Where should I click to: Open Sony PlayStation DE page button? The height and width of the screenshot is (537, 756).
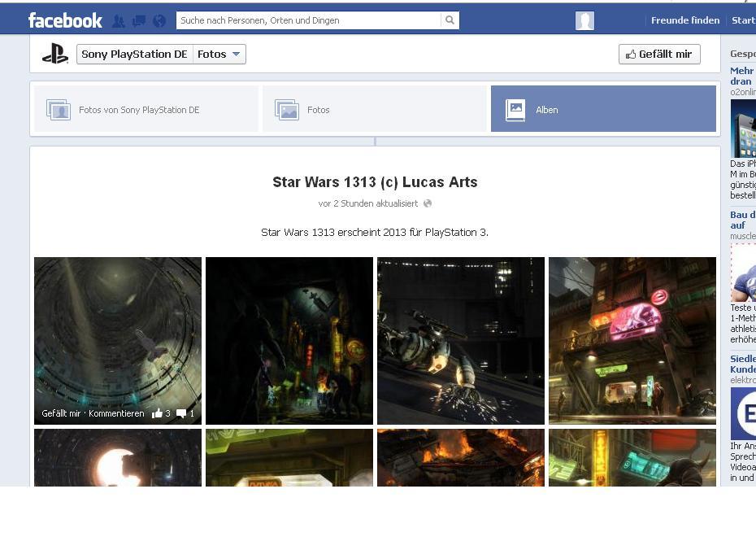click(x=134, y=54)
